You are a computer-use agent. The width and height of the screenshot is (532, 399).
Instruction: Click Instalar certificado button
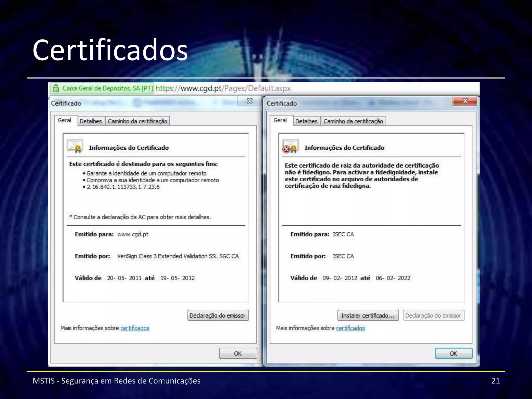[368, 315]
